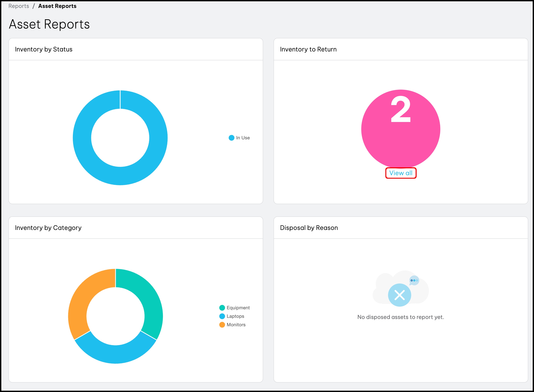
Task: Select the blue Laptops donut segment
Action: (x=115, y=354)
